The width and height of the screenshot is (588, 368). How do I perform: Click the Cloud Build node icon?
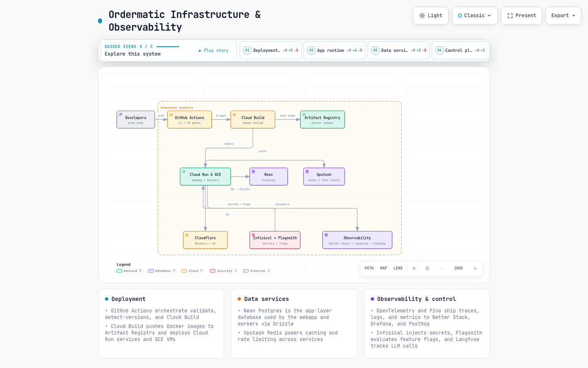pos(234,115)
